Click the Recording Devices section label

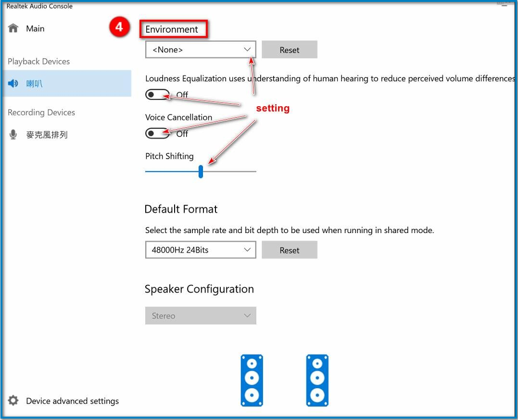41,112
